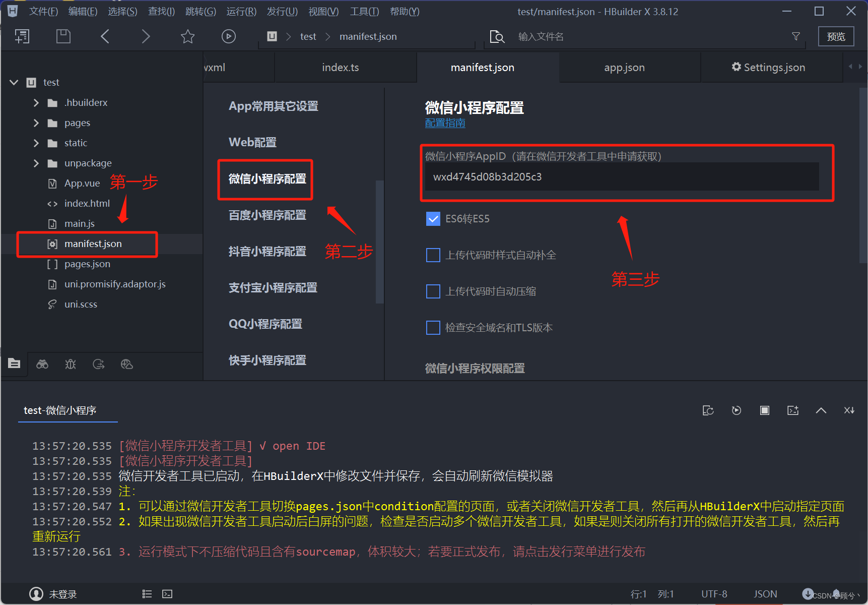
Task: Select Web配置 in settings list
Action: pyautogui.click(x=252, y=142)
